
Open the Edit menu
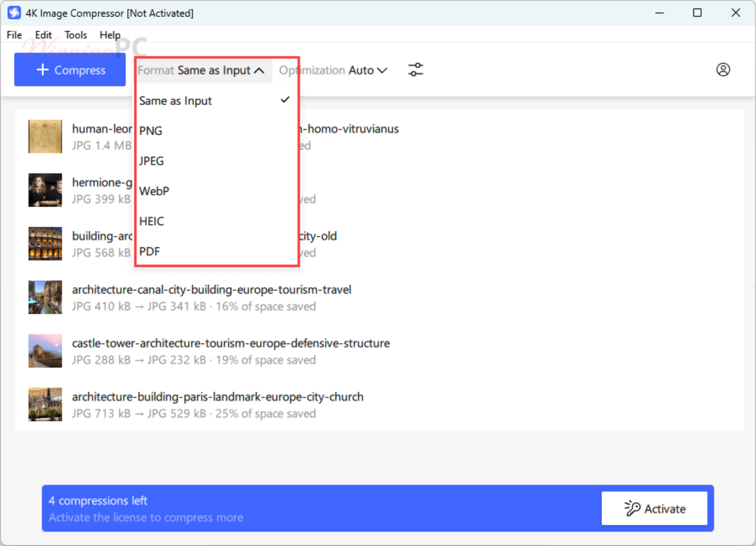click(43, 35)
